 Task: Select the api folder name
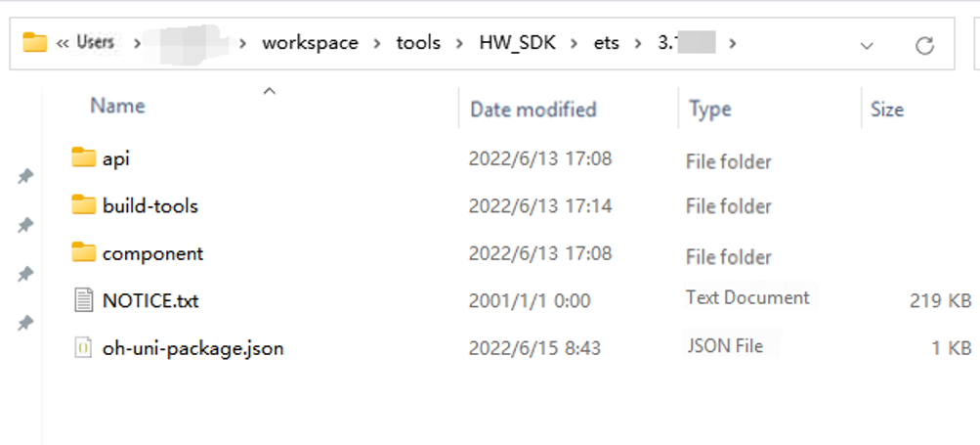point(115,158)
